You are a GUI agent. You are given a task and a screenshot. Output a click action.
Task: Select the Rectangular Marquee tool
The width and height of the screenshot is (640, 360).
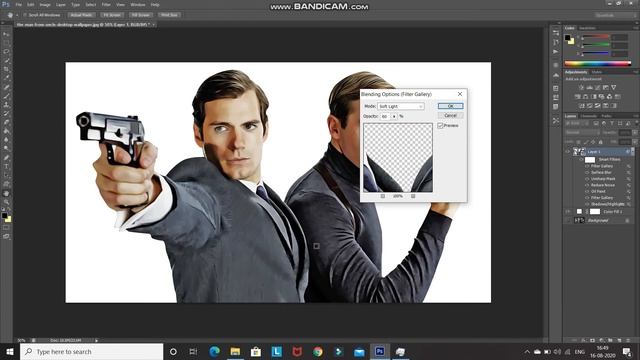(6, 43)
